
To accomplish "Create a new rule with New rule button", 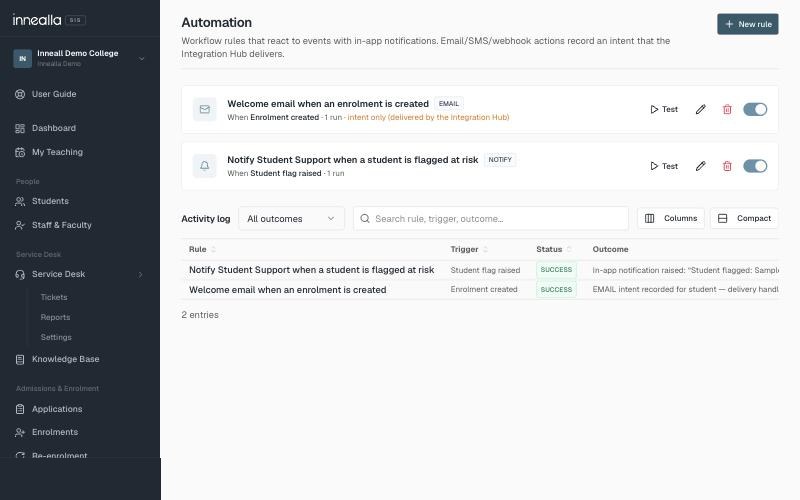I will 747,24.
